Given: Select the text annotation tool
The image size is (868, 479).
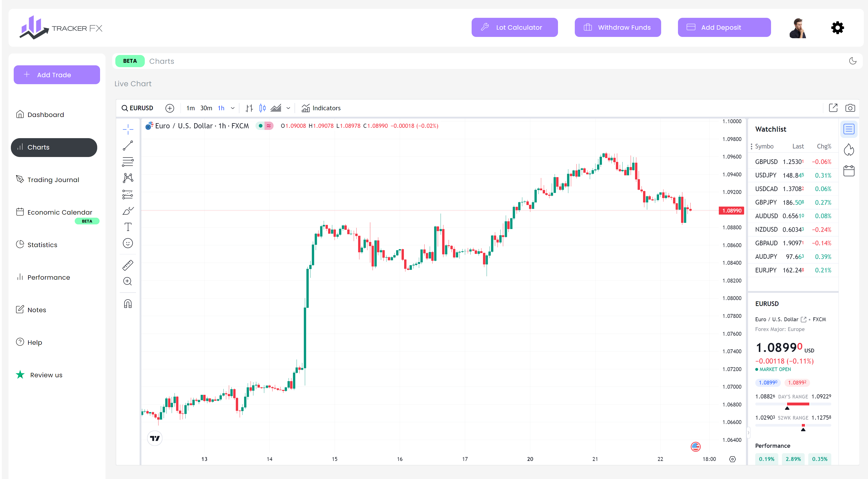Looking at the screenshot, I should point(128,226).
